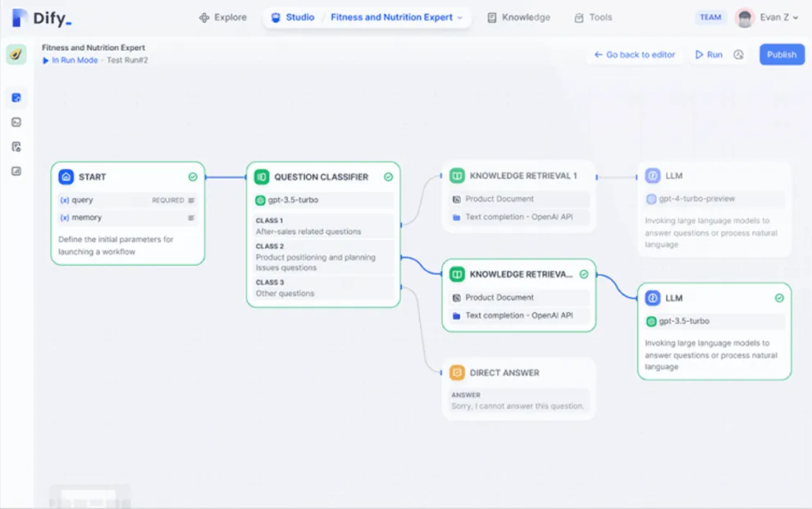
Task: Click the avocado app icon
Action: (16, 55)
